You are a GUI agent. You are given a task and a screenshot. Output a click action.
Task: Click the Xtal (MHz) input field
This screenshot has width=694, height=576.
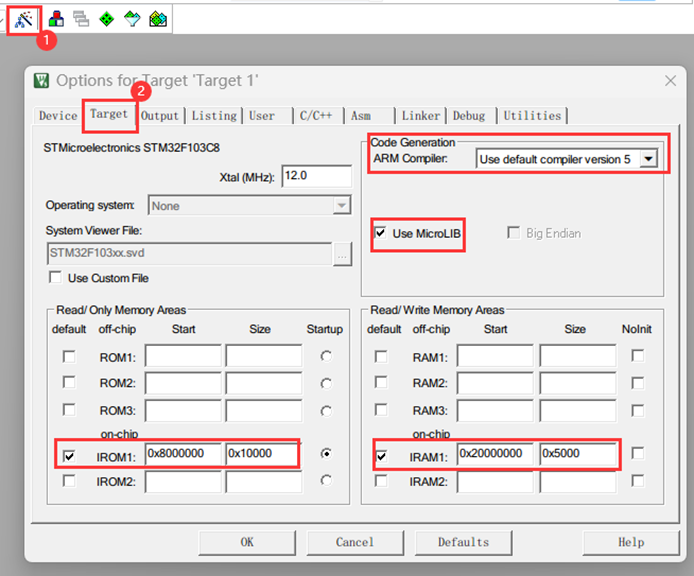point(316,176)
